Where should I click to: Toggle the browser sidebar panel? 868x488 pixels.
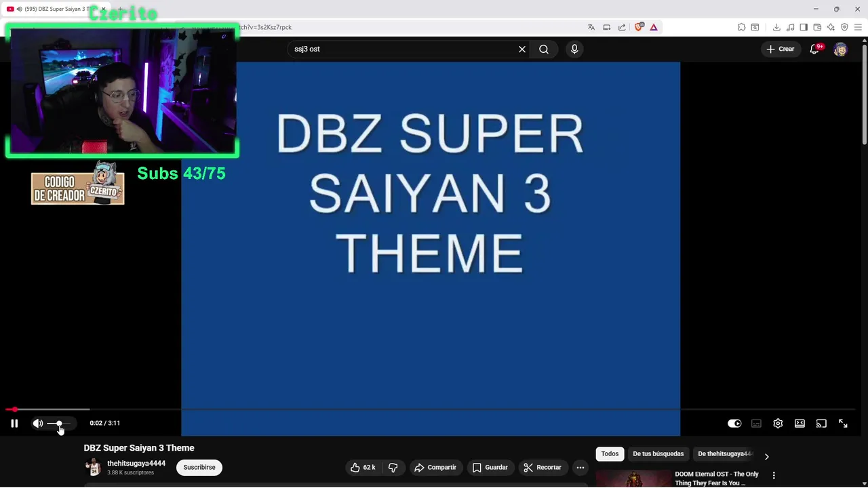click(804, 27)
